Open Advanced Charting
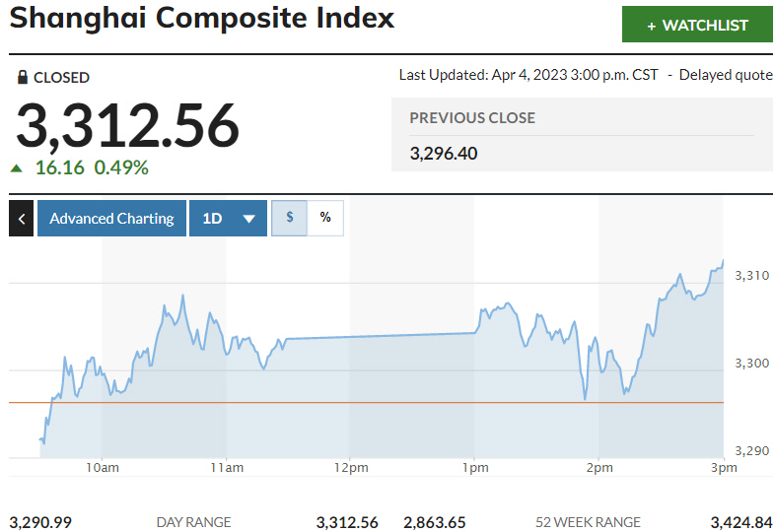 click(x=111, y=219)
